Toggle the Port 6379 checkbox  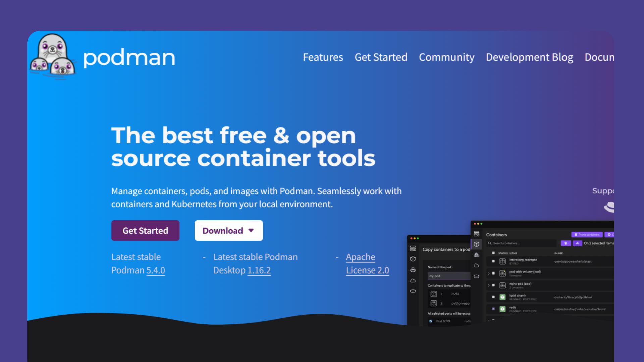[431, 321]
